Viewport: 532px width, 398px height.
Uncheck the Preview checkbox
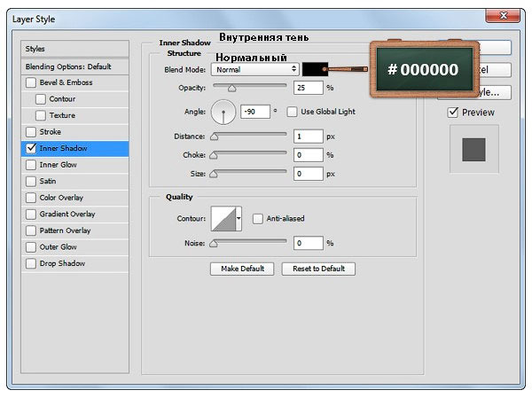(452, 113)
